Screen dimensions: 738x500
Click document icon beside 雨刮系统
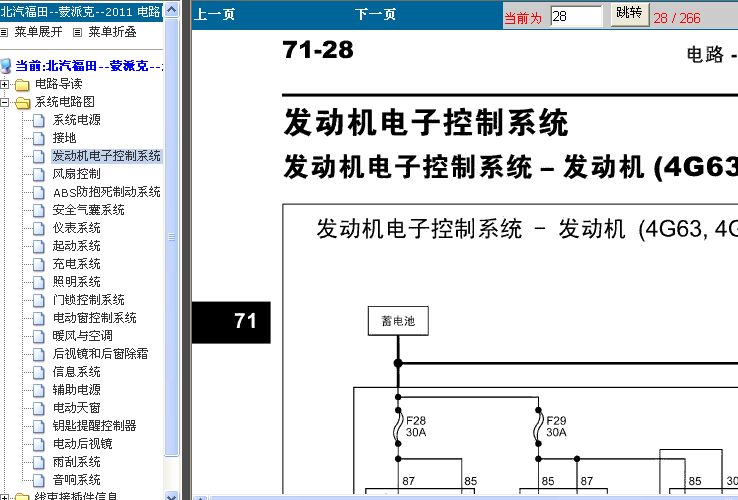[39, 463]
